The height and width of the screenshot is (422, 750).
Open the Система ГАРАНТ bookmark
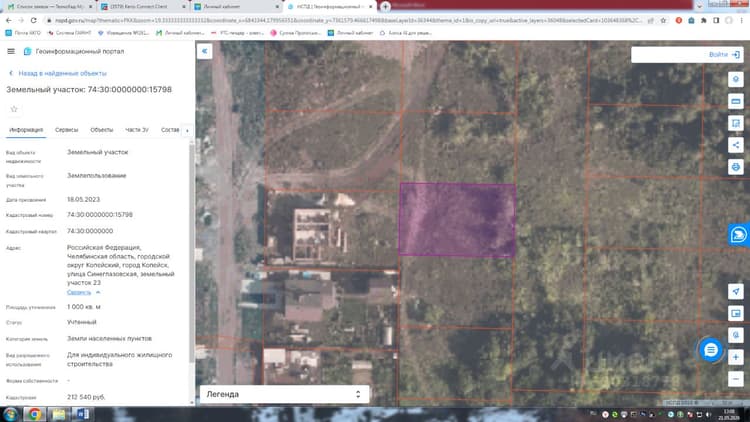tap(70, 33)
